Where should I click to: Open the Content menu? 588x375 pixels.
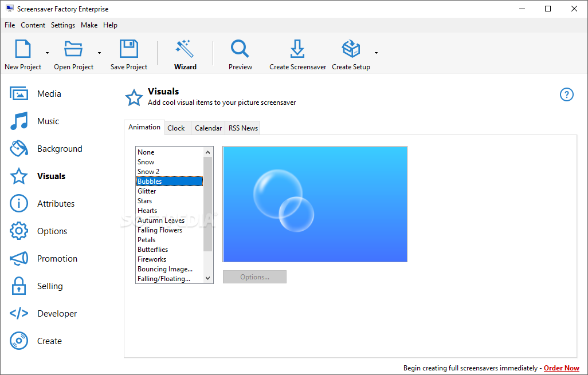33,25
